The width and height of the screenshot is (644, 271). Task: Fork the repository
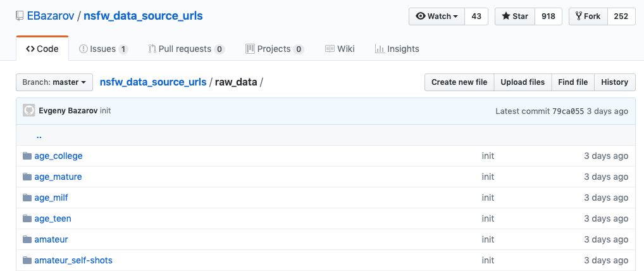point(588,16)
